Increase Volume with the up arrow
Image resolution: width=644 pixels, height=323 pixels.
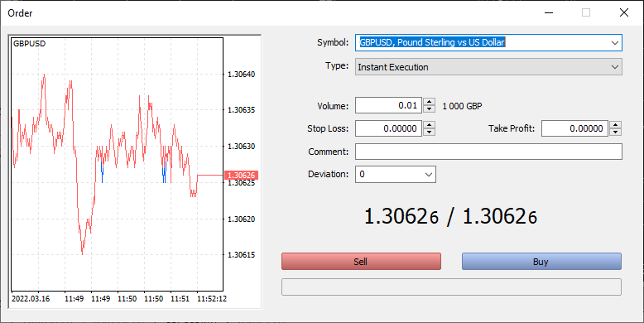coord(430,102)
